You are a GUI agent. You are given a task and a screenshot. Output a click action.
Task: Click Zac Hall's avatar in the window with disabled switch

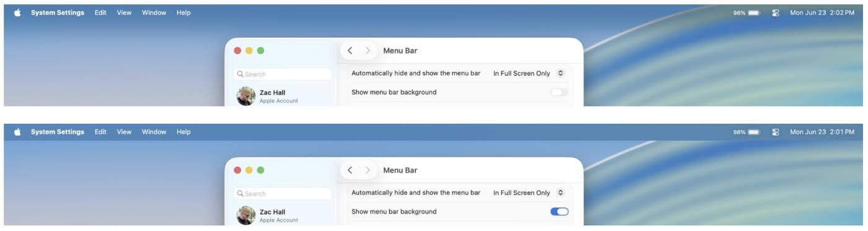[246, 96]
